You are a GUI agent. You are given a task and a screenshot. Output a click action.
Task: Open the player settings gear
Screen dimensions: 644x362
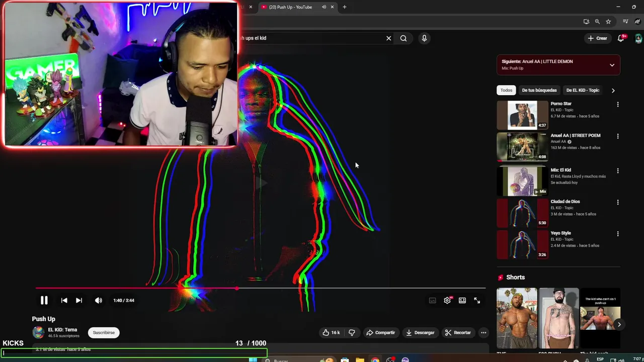(x=447, y=300)
